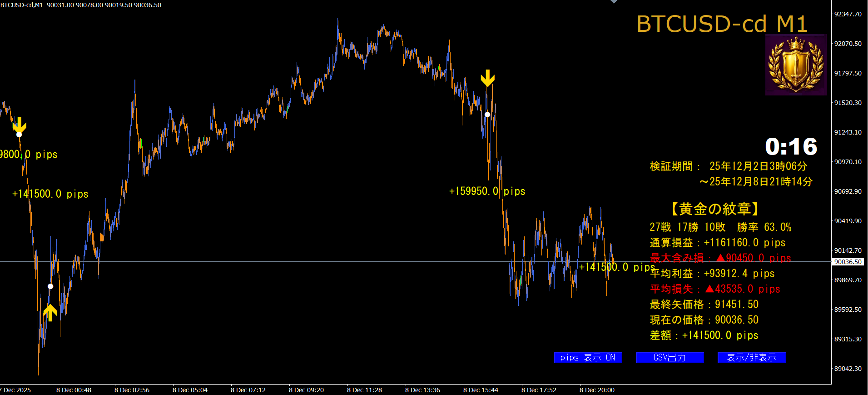
Task: Click the "8 Dec 07:12" time label
Action: click(248, 390)
